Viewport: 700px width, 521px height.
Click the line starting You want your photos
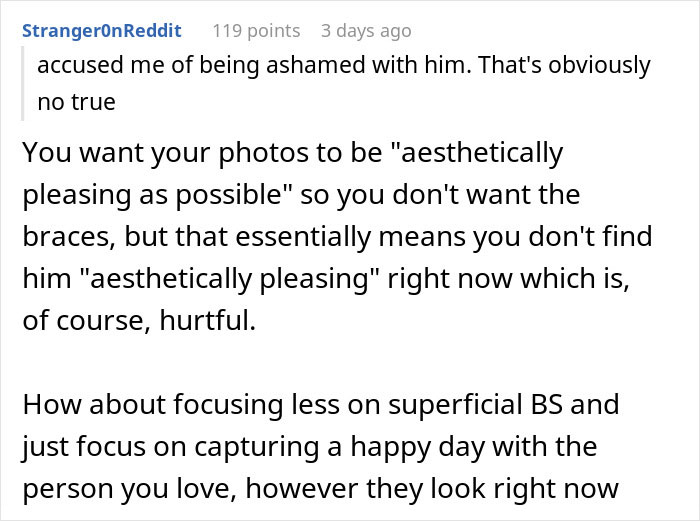(293, 153)
